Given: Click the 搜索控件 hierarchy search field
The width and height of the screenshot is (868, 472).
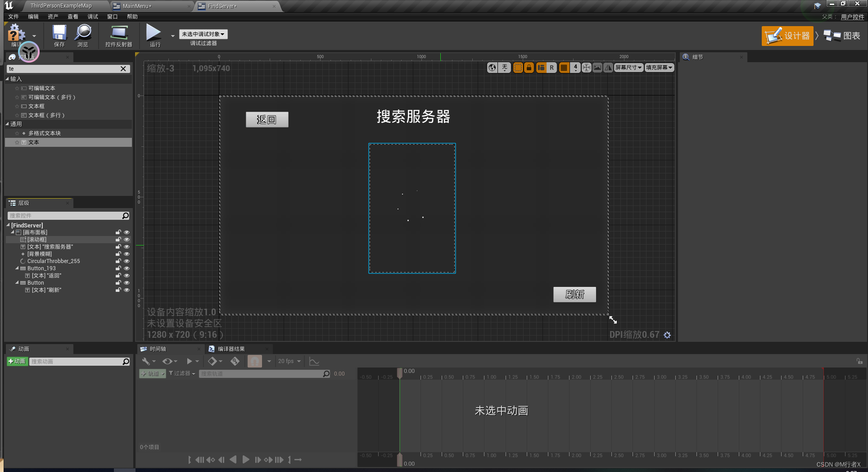Looking at the screenshot, I should [x=68, y=216].
